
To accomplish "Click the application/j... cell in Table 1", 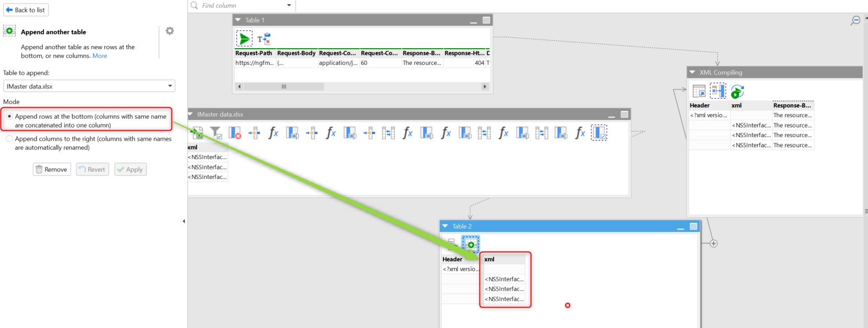I will point(338,63).
